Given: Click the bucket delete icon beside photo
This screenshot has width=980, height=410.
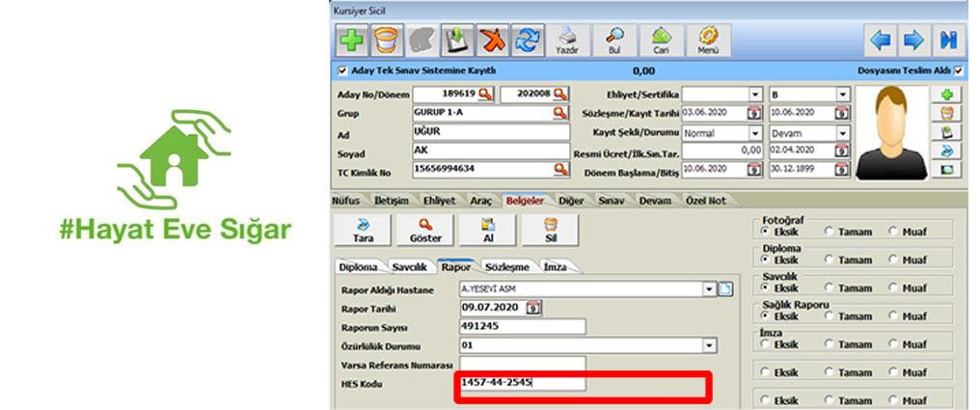Looking at the screenshot, I should point(947,113).
